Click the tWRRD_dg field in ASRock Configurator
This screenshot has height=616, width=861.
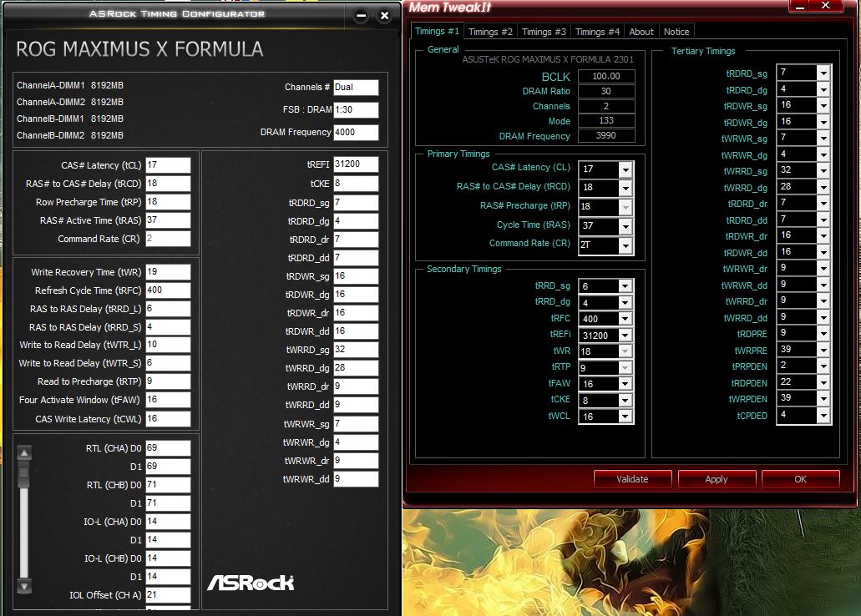(x=356, y=368)
